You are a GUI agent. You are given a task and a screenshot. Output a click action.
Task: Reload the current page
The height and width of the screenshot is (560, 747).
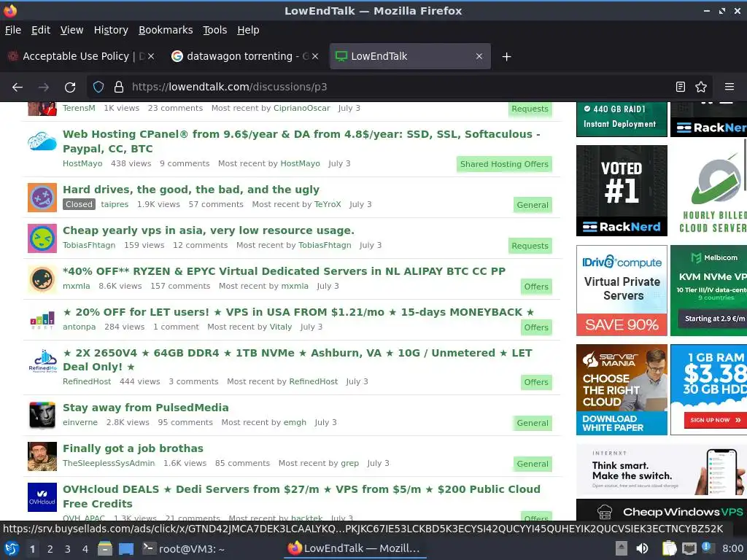70,87
